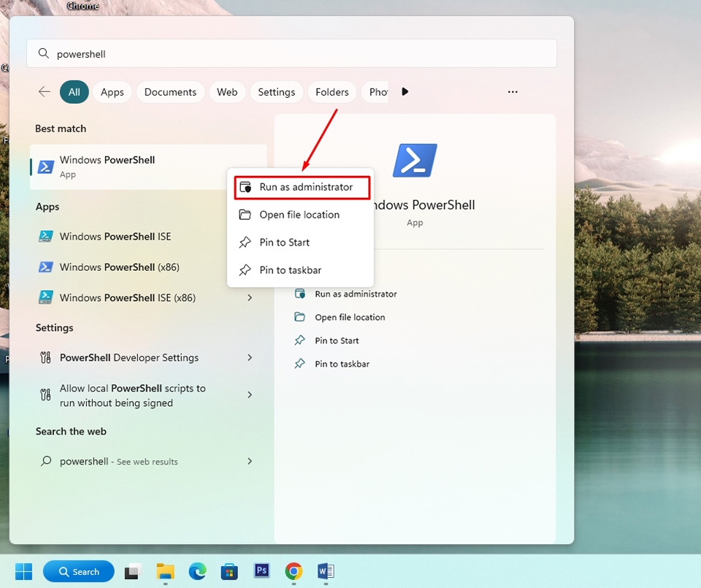Screen dimensions: 701x588
Task: Click the details pane Pin to taskbar icon
Action: [x=299, y=364]
